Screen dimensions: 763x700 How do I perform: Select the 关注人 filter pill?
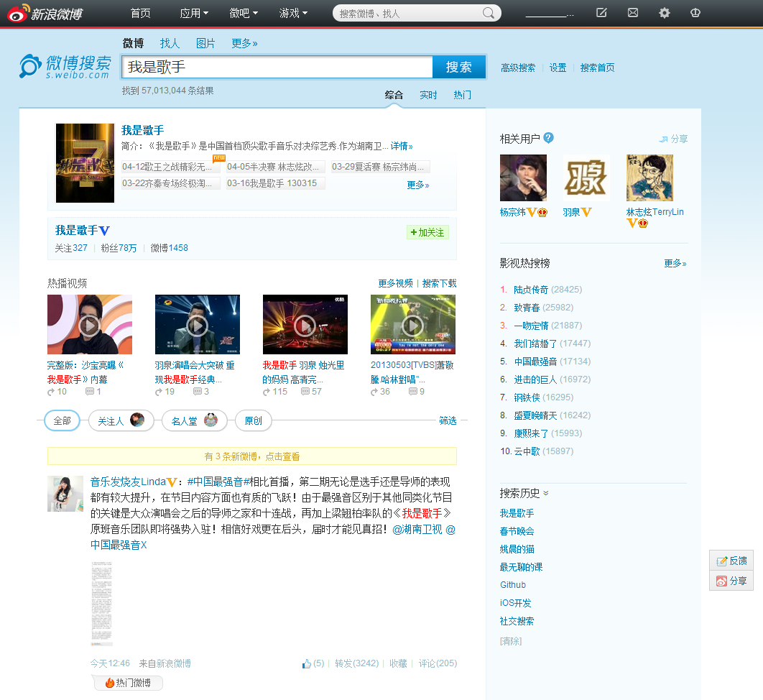[121, 420]
